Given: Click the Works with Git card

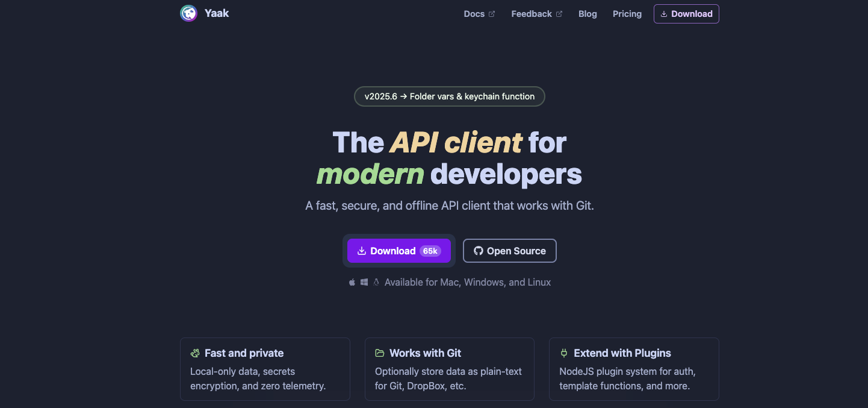Looking at the screenshot, I should [x=450, y=369].
